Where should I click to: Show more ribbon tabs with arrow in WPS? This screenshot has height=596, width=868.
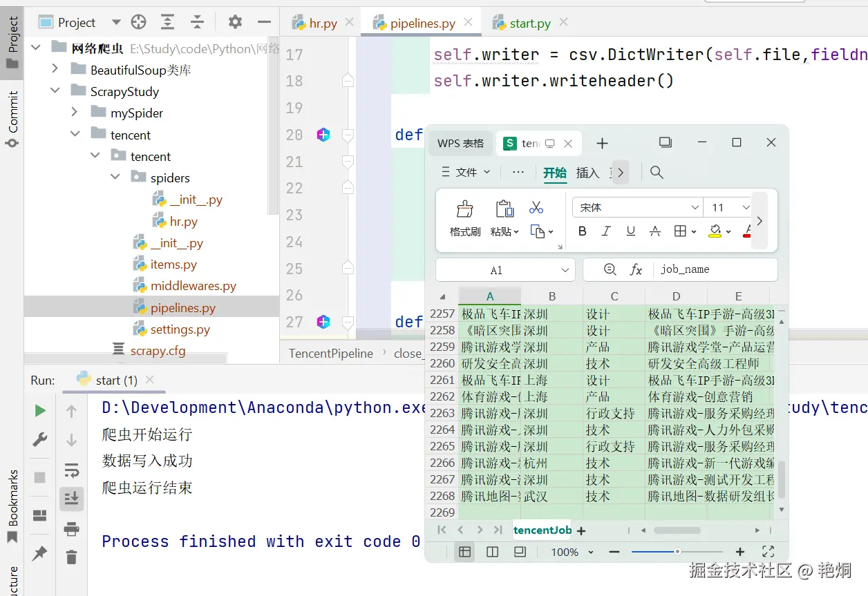[621, 173]
